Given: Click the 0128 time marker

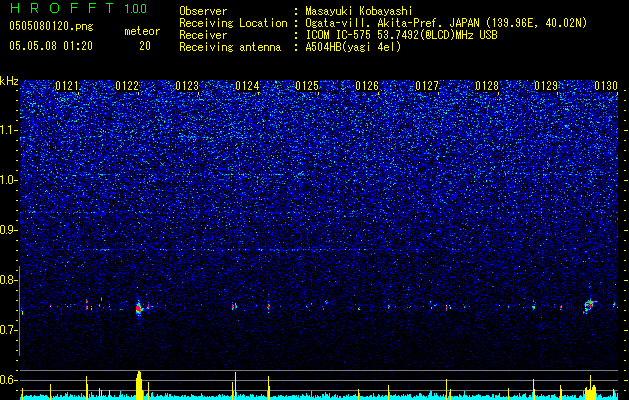Looking at the screenshot, I should pos(487,86).
